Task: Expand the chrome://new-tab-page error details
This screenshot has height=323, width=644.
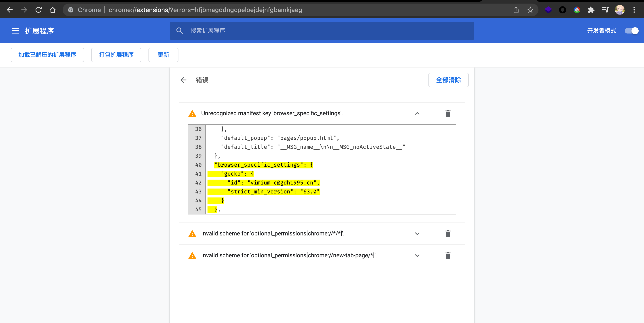Action: (417, 256)
